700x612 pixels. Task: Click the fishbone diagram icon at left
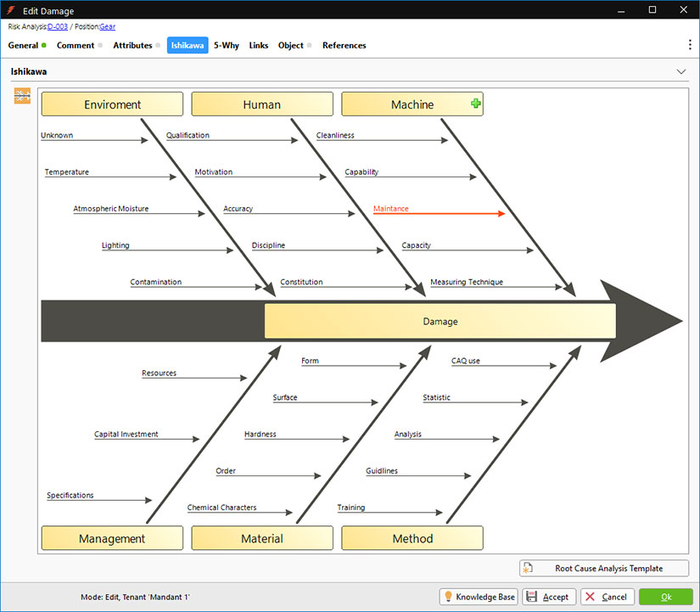(22, 97)
